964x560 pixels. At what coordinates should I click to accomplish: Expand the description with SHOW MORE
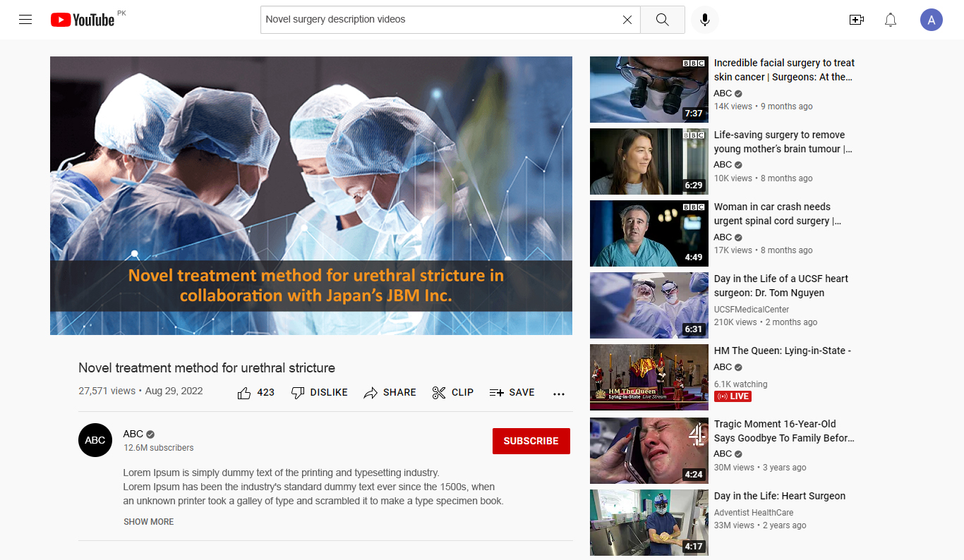coord(148,521)
